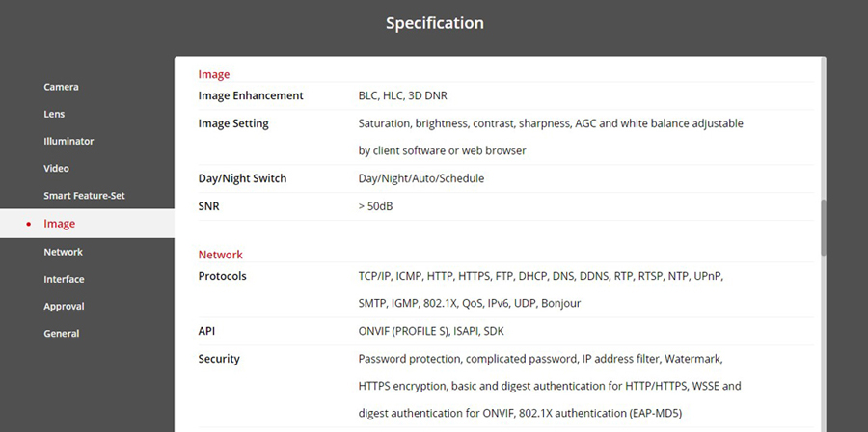Show the Interface specifications
Viewport: 868px width, 432px height.
tap(64, 279)
